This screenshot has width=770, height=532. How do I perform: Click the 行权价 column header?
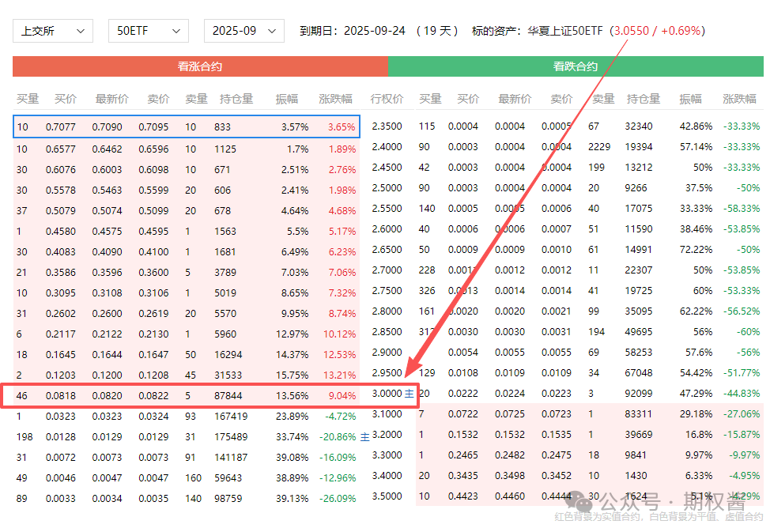[x=387, y=99]
